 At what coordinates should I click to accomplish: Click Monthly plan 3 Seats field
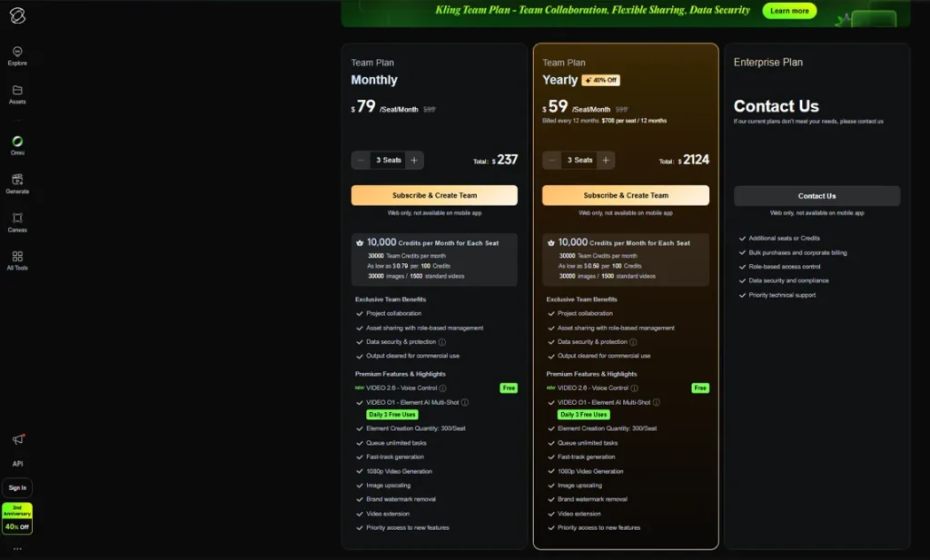(x=389, y=160)
